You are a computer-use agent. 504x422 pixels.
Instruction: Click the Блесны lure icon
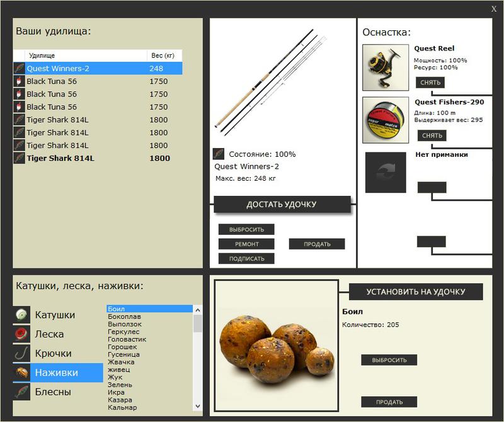coord(21,392)
